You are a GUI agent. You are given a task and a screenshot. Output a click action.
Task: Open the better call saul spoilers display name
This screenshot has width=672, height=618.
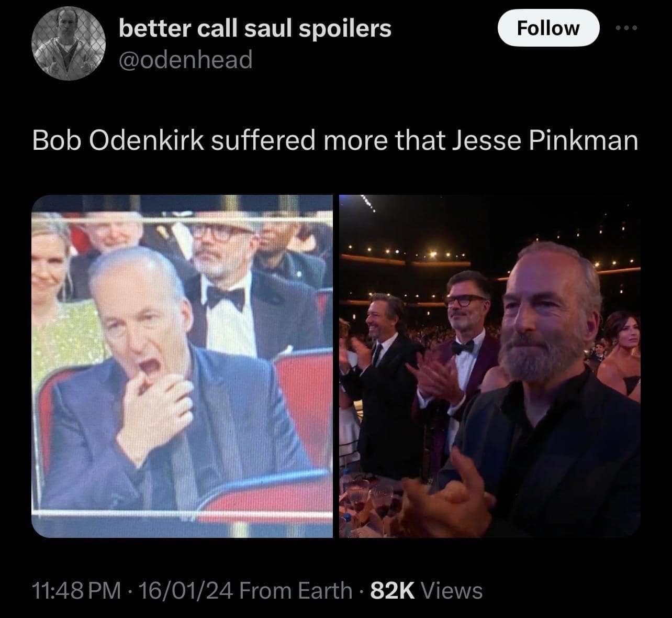click(x=255, y=28)
